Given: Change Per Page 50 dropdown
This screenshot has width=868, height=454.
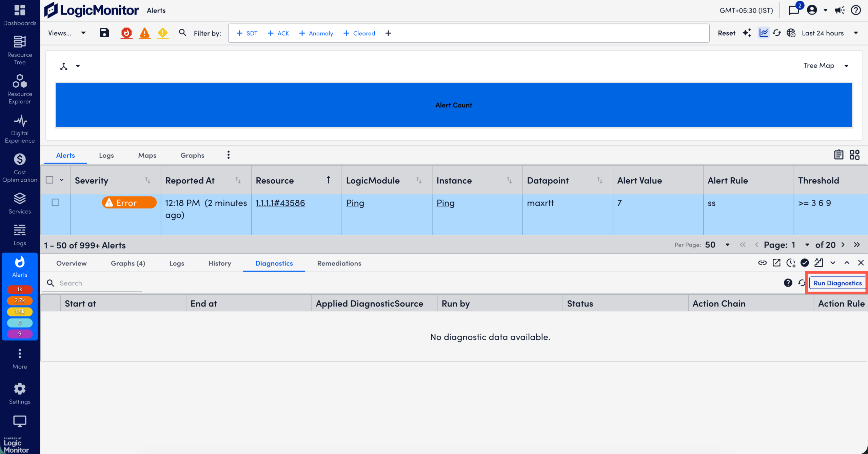Looking at the screenshot, I should click(718, 245).
